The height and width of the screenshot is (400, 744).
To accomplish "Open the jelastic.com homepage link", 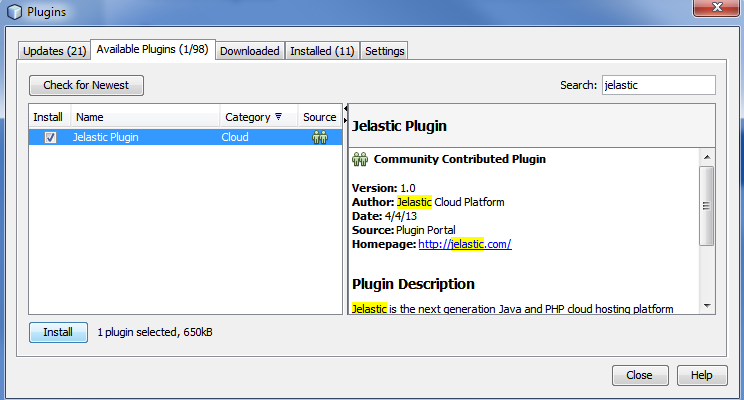I will point(464,244).
